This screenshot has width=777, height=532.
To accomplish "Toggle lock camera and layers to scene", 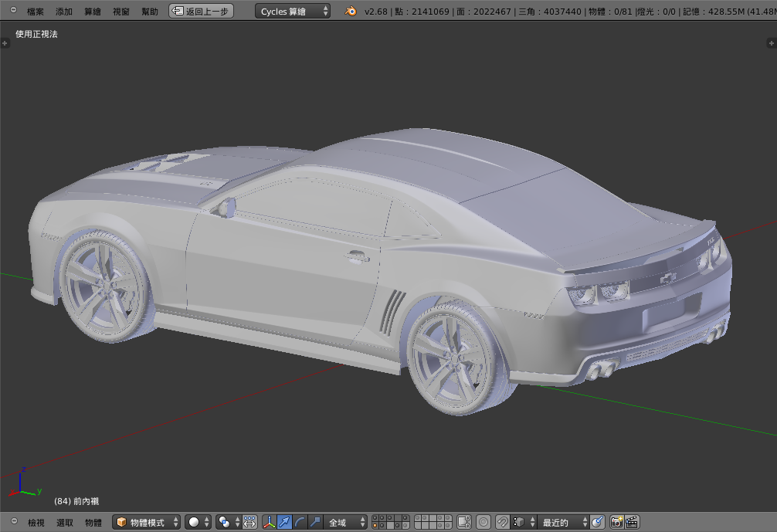I will pyautogui.click(x=464, y=523).
